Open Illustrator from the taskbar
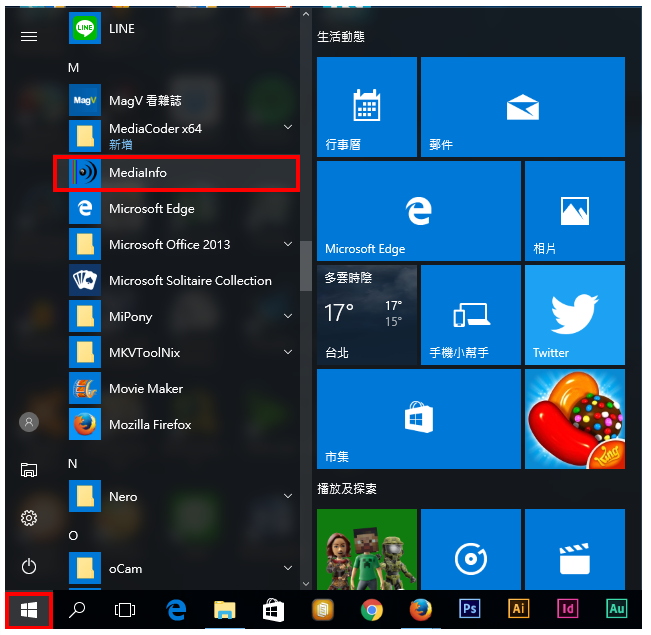 coord(519,609)
